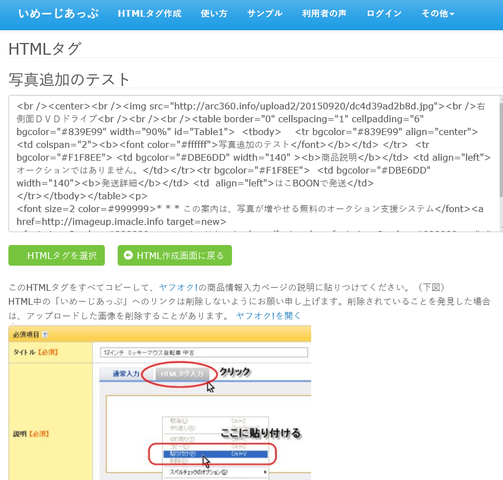Viewport: 503px width, 480px height.
Task: Click the HTMLタグを選択 button
Action: [57, 256]
